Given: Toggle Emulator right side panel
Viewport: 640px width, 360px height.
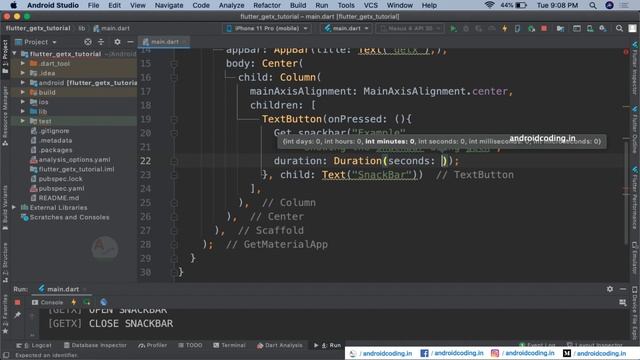Looking at the screenshot, I should click(635, 258).
